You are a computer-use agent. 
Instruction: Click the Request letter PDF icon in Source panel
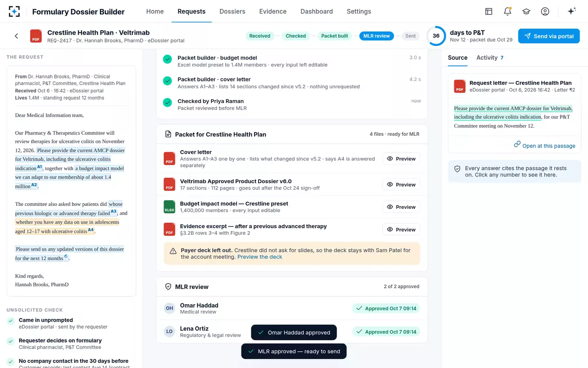coord(460,86)
